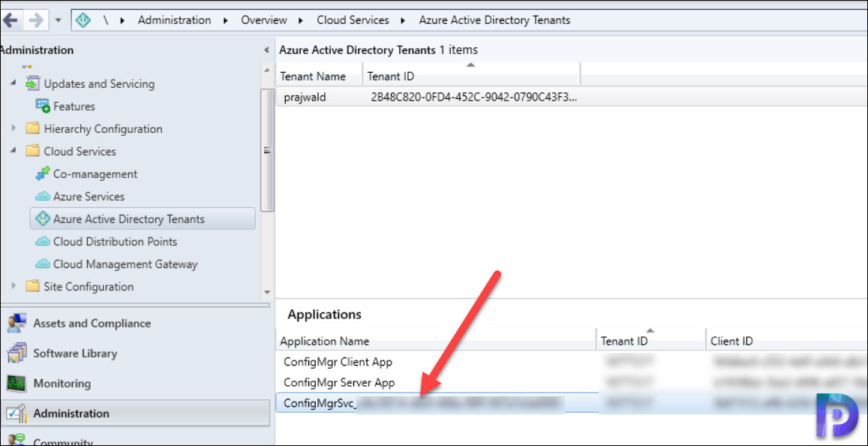
Task: Click the Cloud Management Gateway cloud icon
Action: [x=43, y=265]
